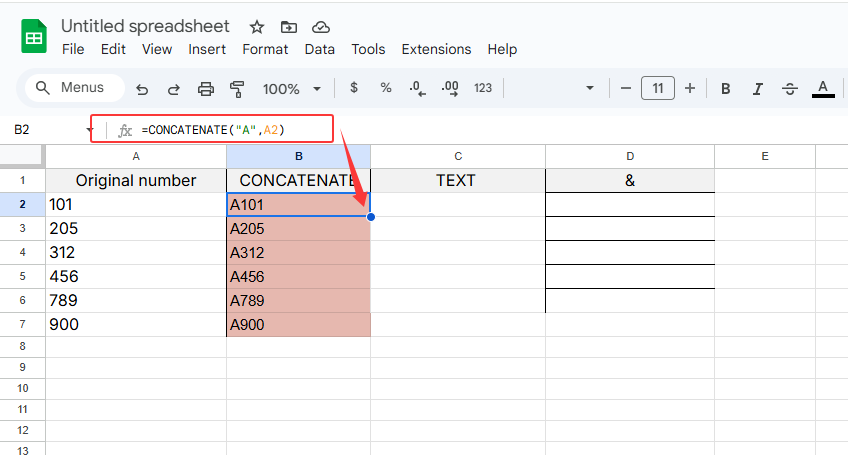Click the print icon
This screenshot has width=848, height=455.
[x=206, y=88]
